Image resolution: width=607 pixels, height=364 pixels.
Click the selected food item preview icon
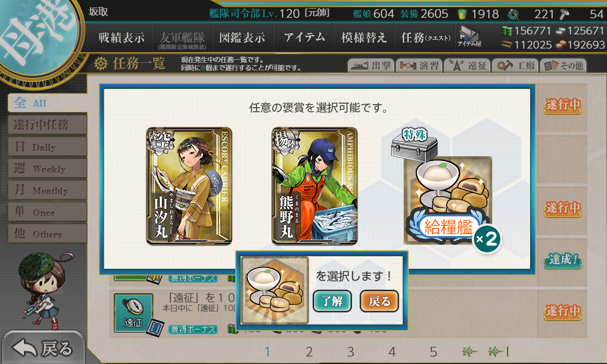275,290
